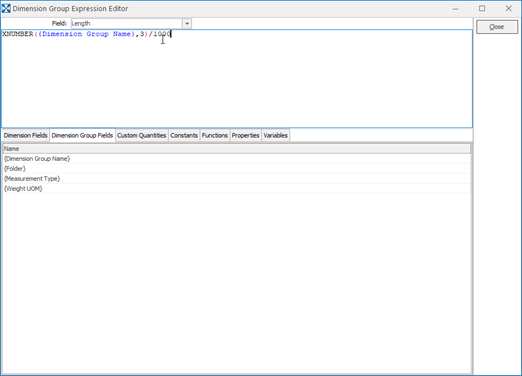Select the {Weight UOM} row
522x376 pixels.
pyautogui.click(x=237, y=189)
